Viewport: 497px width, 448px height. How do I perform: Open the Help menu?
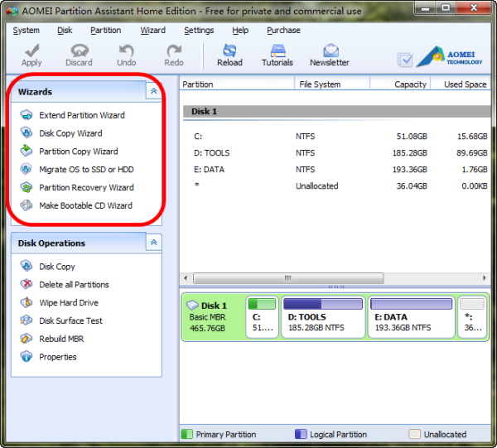coord(240,31)
